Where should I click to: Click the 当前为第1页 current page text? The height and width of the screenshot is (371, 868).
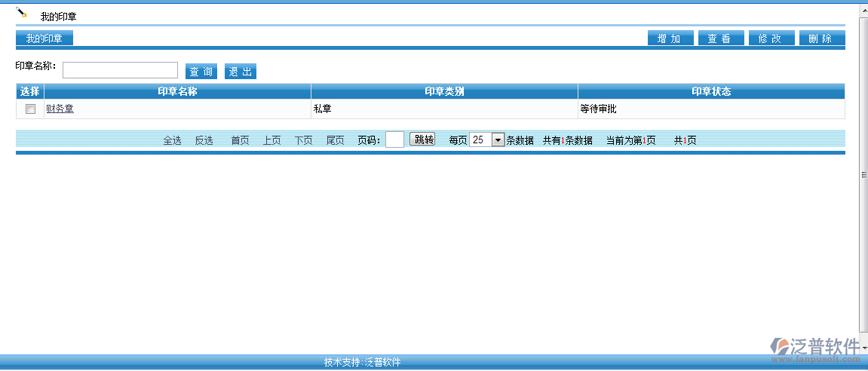coord(631,141)
